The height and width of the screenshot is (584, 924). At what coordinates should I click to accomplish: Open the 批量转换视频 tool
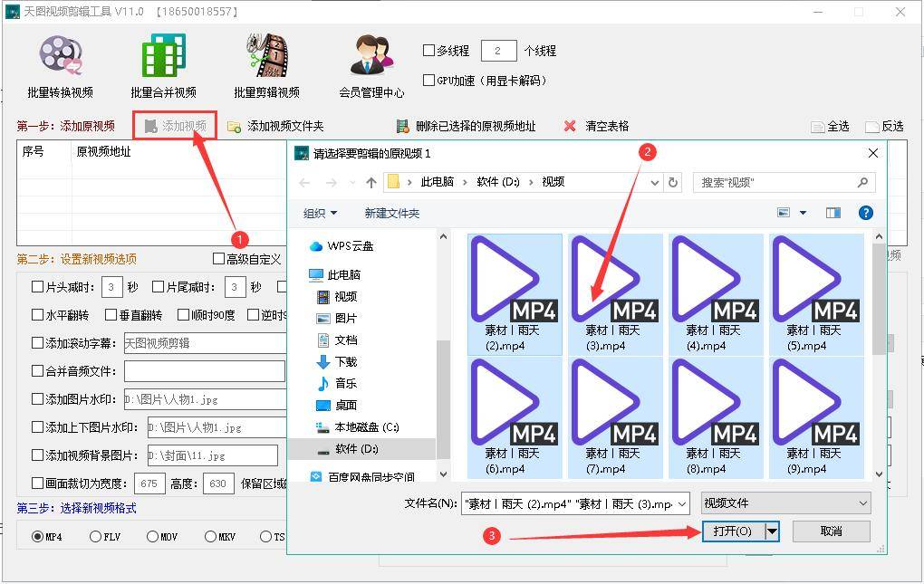click(x=60, y=66)
